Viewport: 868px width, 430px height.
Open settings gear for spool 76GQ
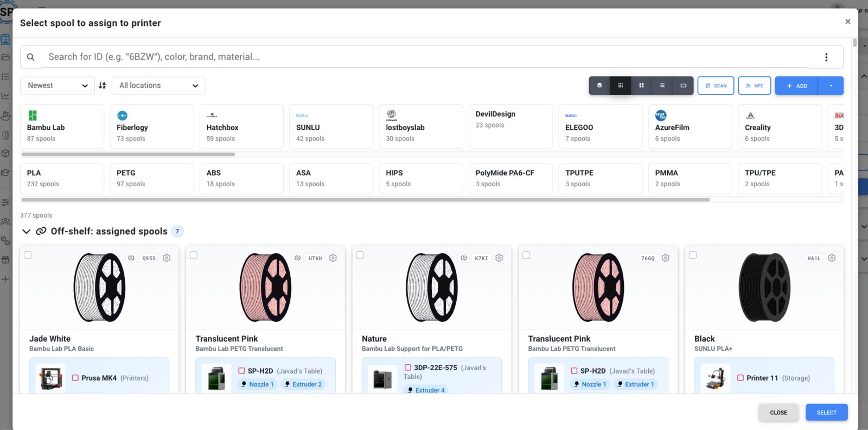tap(666, 258)
